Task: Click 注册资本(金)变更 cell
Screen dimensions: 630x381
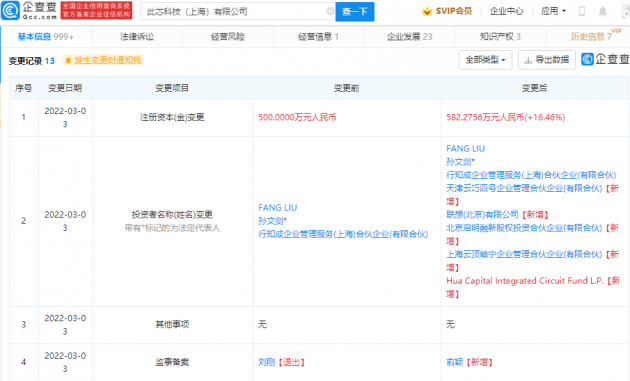Action: [172, 117]
